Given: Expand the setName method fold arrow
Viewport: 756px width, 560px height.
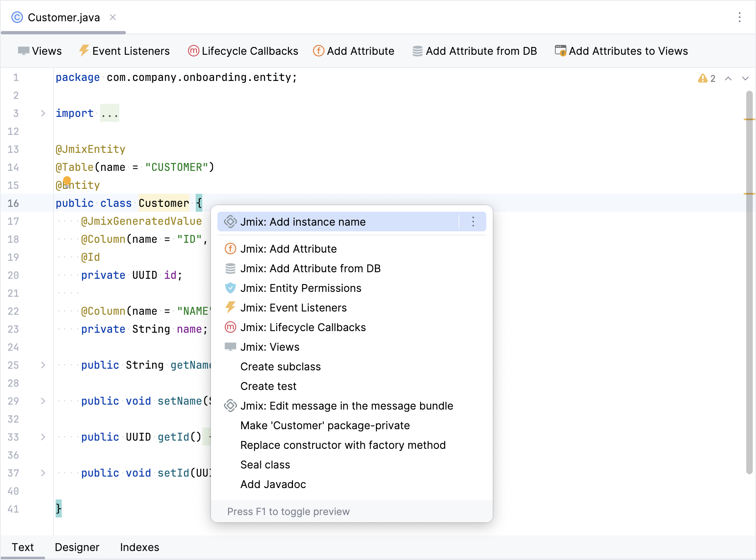Looking at the screenshot, I should click(43, 401).
